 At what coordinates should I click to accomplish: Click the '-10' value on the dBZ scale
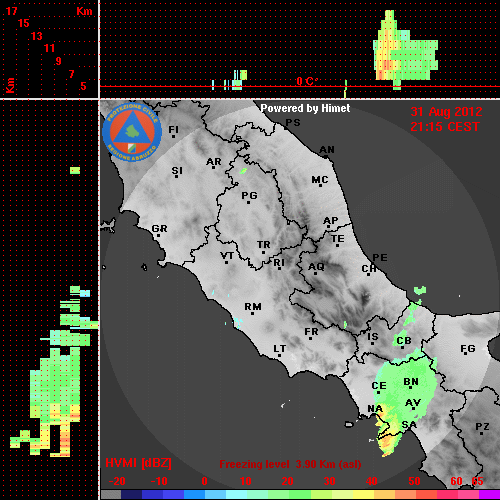tap(159, 481)
